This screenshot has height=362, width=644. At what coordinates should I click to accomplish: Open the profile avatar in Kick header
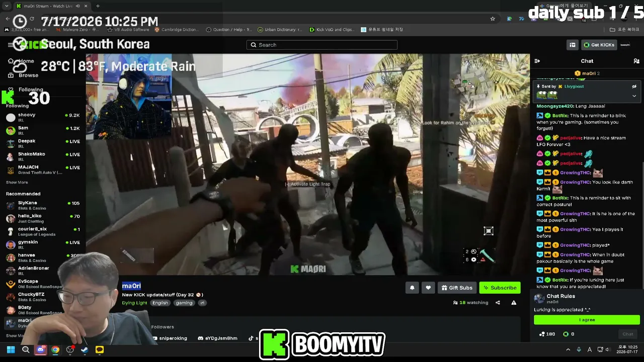(x=625, y=45)
